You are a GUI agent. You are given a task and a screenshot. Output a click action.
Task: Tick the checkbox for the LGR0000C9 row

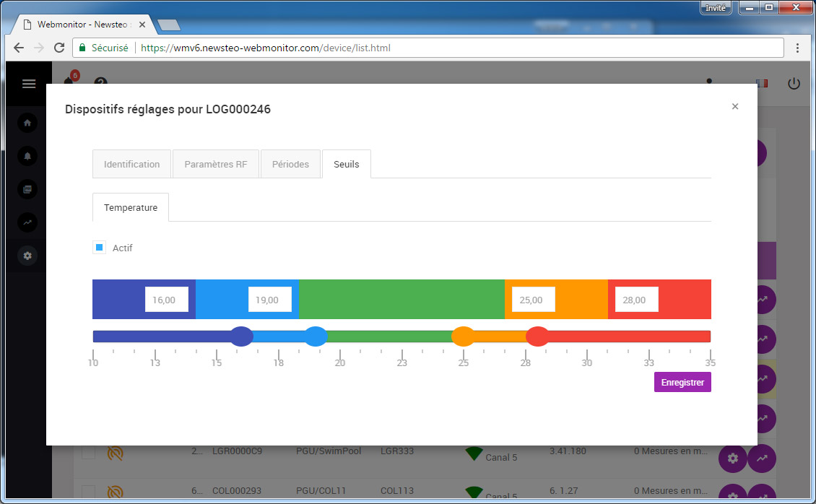[x=88, y=453]
